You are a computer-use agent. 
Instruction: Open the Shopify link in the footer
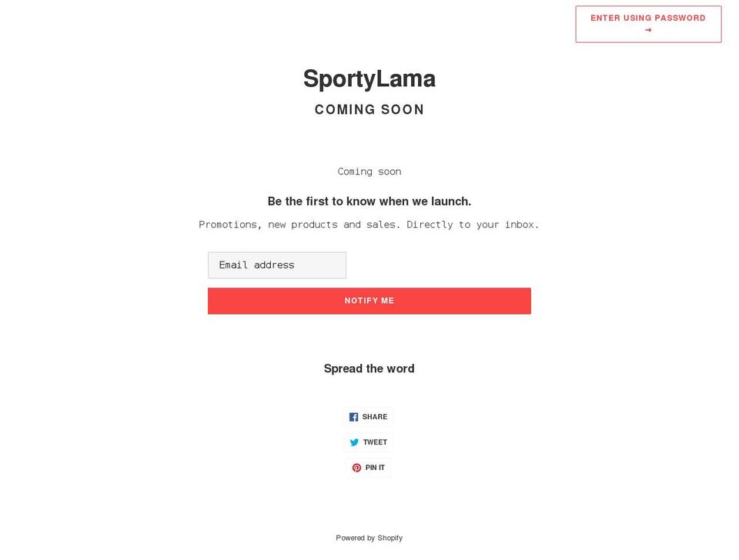pos(390,538)
